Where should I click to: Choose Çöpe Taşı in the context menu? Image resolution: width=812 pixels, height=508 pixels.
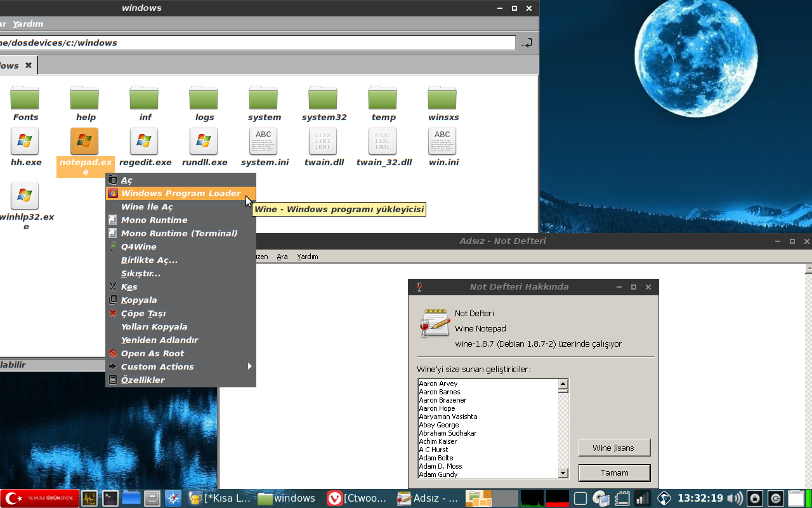[181, 313]
